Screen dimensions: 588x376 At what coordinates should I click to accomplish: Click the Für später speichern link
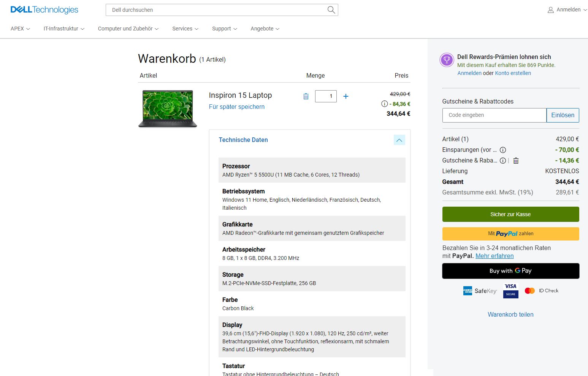(237, 107)
